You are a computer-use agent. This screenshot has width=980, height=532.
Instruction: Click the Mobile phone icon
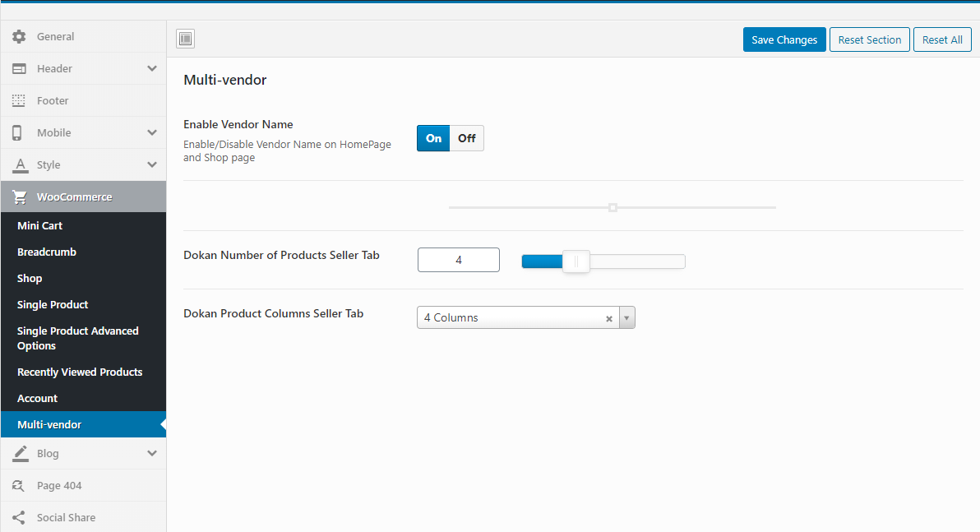pos(17,132)
